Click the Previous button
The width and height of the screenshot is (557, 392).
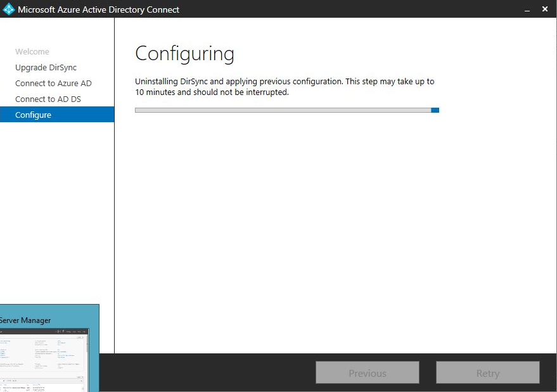[x=368, y=373]
